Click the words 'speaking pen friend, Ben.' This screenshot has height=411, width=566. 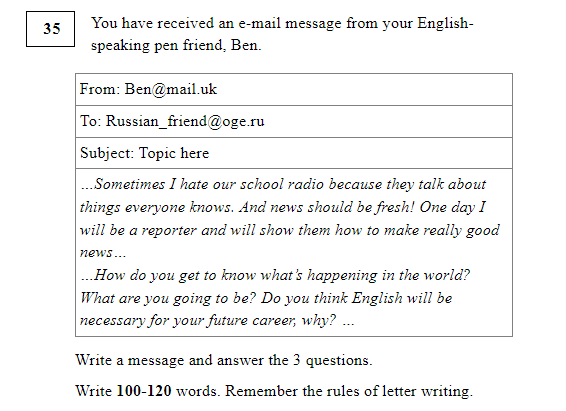click(x=176, y=45)
